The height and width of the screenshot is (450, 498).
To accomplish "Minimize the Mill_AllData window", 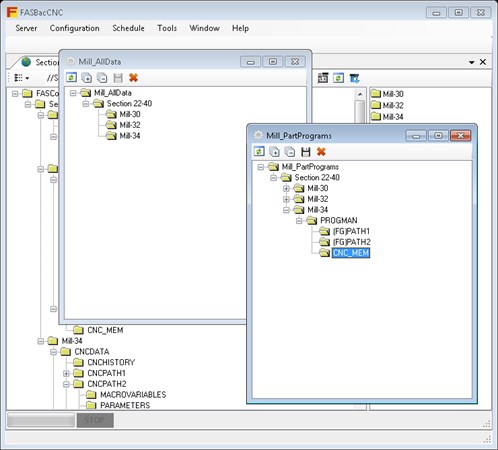I will [x=251, y=62].
